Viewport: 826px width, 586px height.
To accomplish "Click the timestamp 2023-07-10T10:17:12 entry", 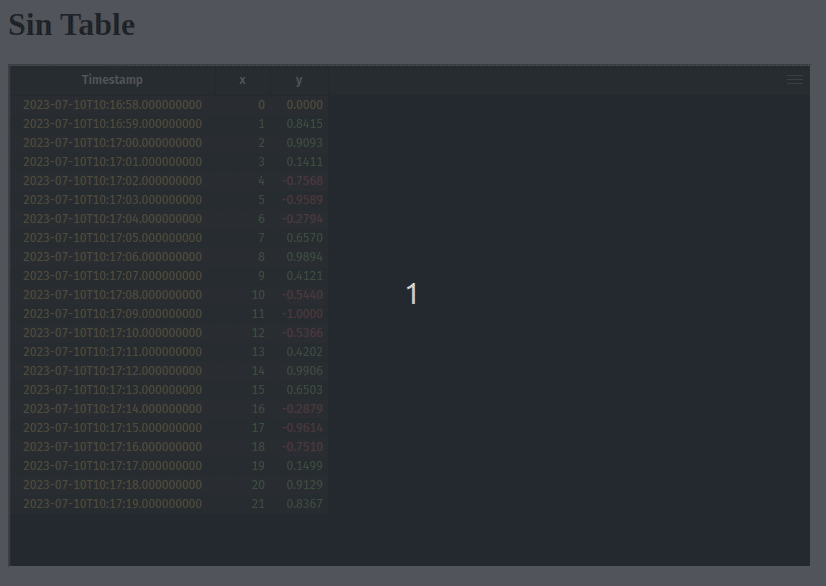I will [112, 370].
